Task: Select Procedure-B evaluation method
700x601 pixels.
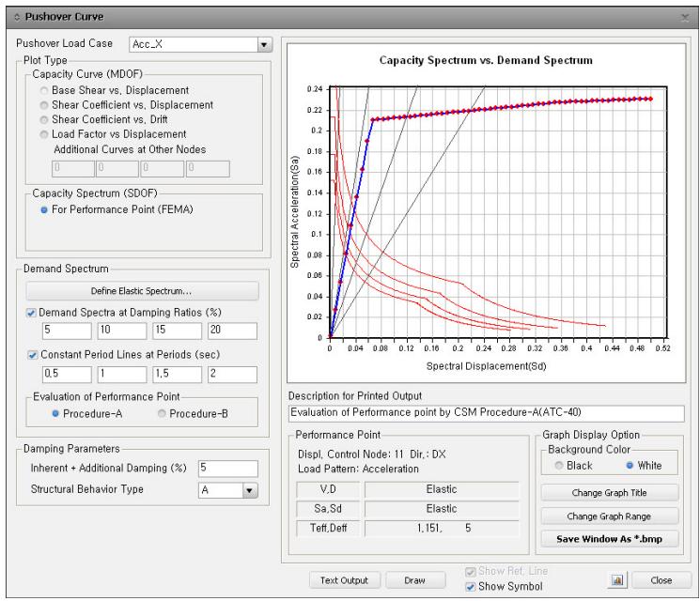Action: pos(162,413)
